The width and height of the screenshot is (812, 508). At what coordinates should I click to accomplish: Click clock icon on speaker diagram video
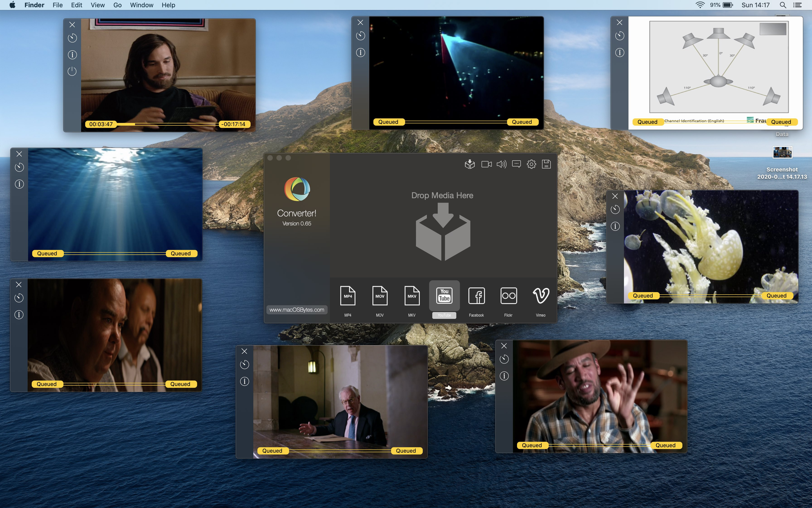pos(619,36)
